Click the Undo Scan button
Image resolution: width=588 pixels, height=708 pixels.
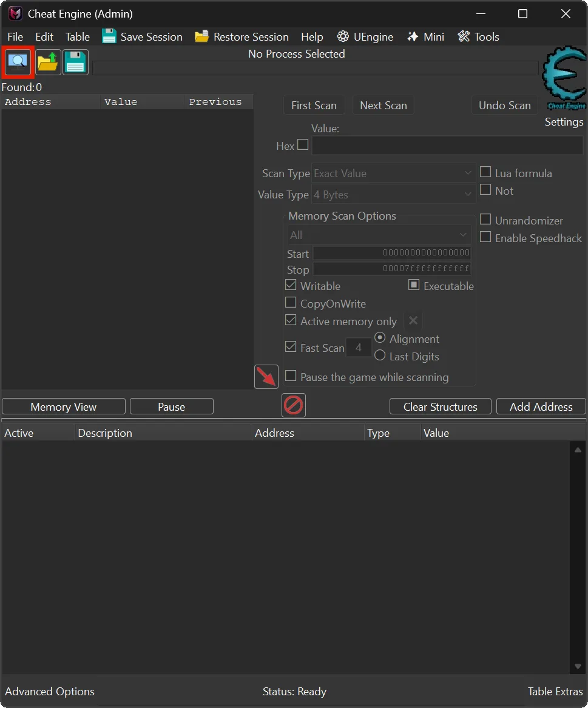pyautogui.click(x=504, y=105)
